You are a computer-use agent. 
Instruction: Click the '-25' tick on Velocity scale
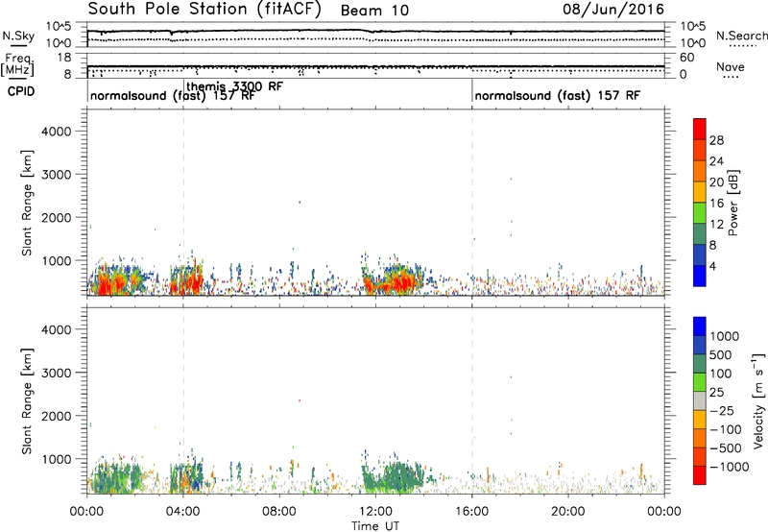coord(722,410)
